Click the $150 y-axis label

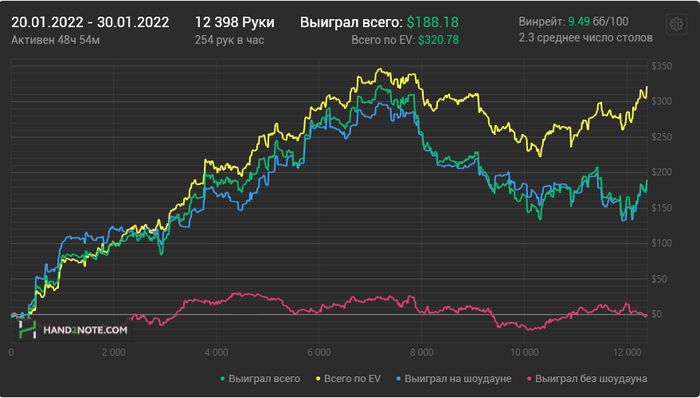(662, 208)
